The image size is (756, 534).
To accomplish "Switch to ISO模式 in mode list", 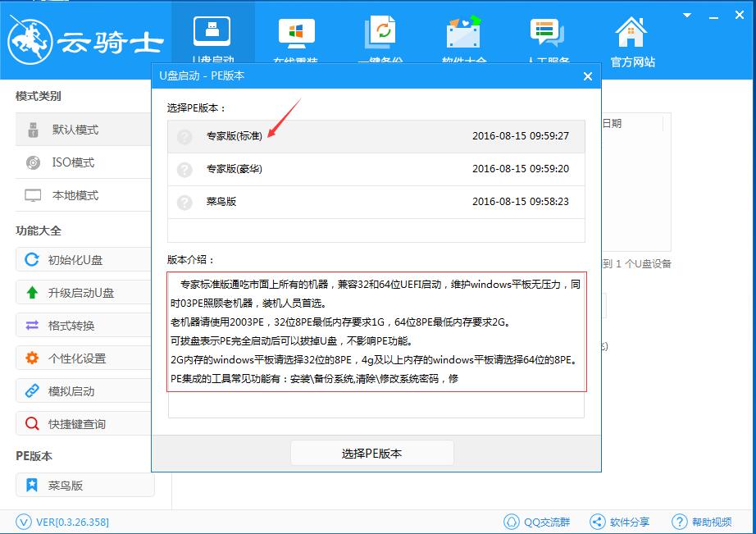I will pos(84,162).
